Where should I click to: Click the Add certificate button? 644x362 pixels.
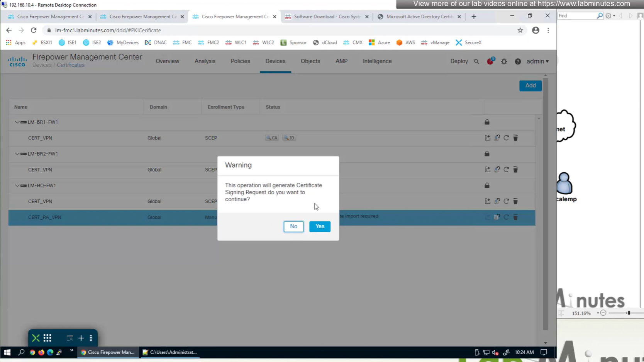[x=530, y=85]
